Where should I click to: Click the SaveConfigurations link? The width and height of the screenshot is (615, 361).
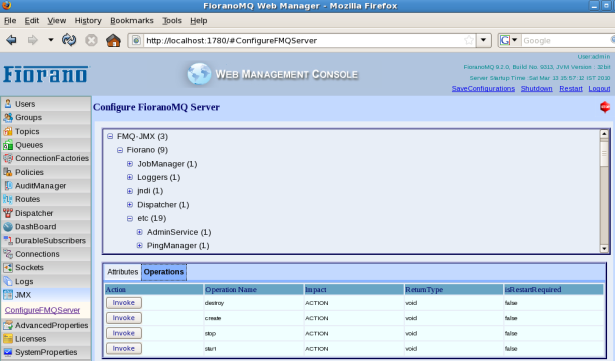click(483, 89)
